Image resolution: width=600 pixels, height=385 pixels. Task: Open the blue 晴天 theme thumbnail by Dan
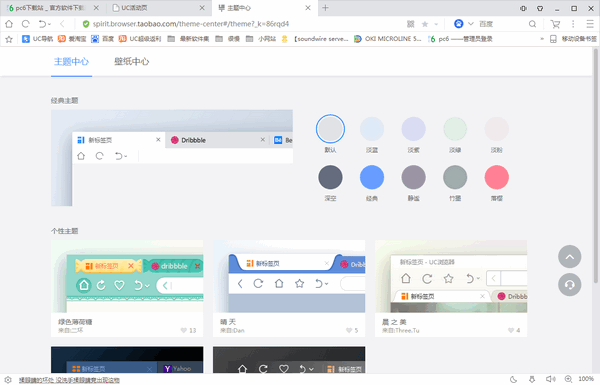click(x=289, y=276)
